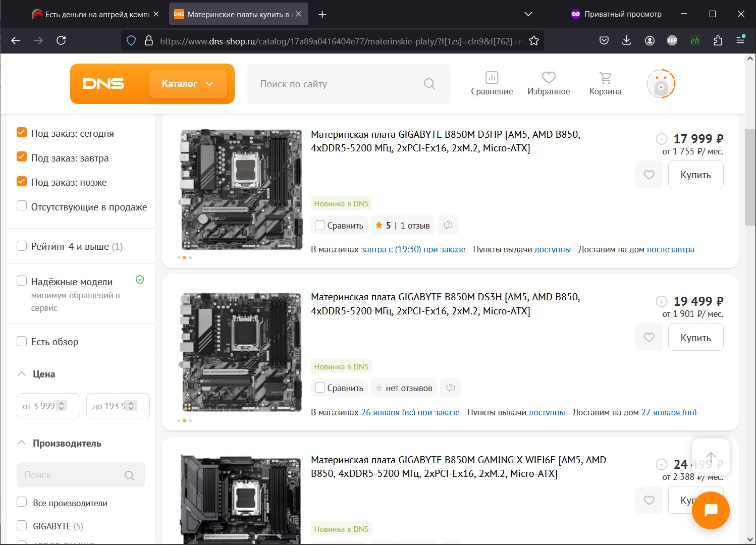
Task: Close the 'Материнские платы купить' tab
Action: 298,14
